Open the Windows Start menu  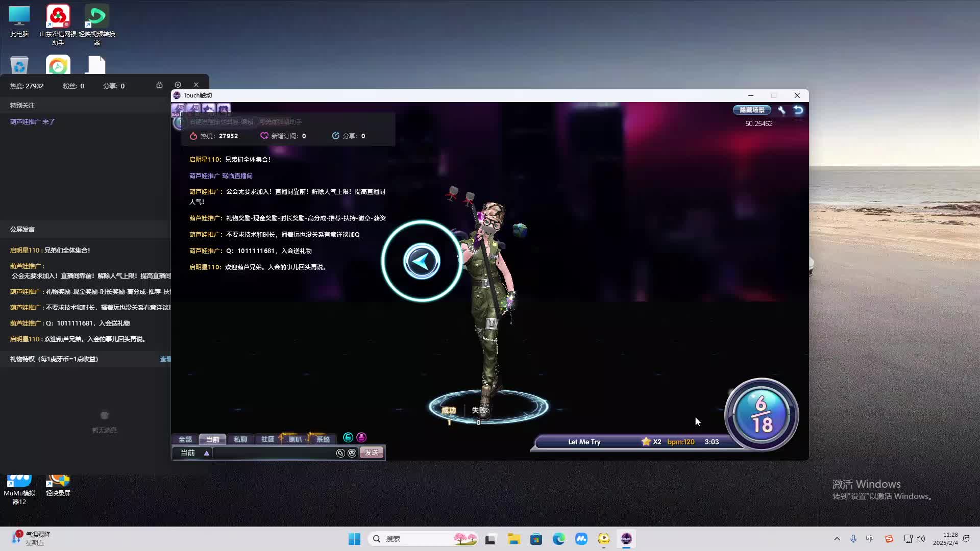click(x=354, y=538)
